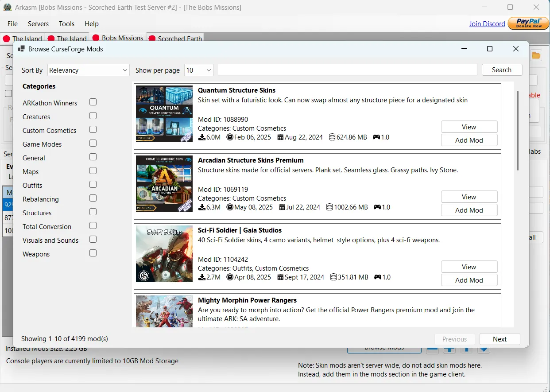The width and height of the screenshot is (550, 392).
Task: Open the Help menu
Action: coord(92,24)
